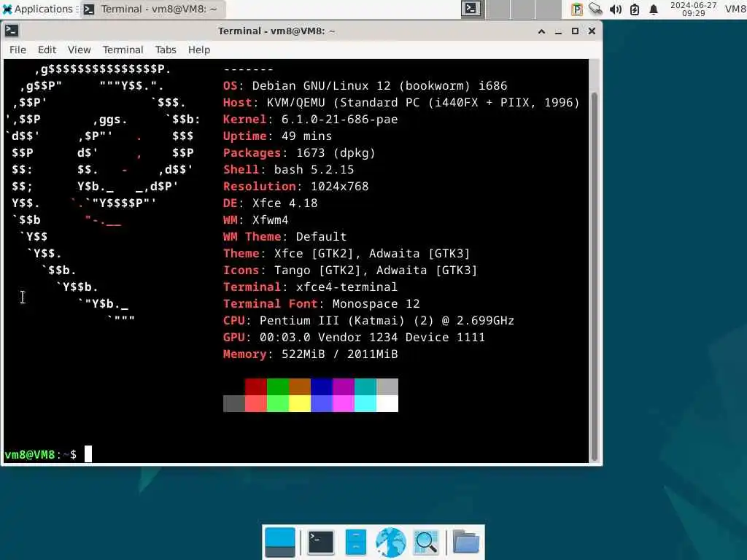This screenshot has height=560, width=747.
Task: Click the "Xfwm4" window manager value
Action: [x=270, y=220]
